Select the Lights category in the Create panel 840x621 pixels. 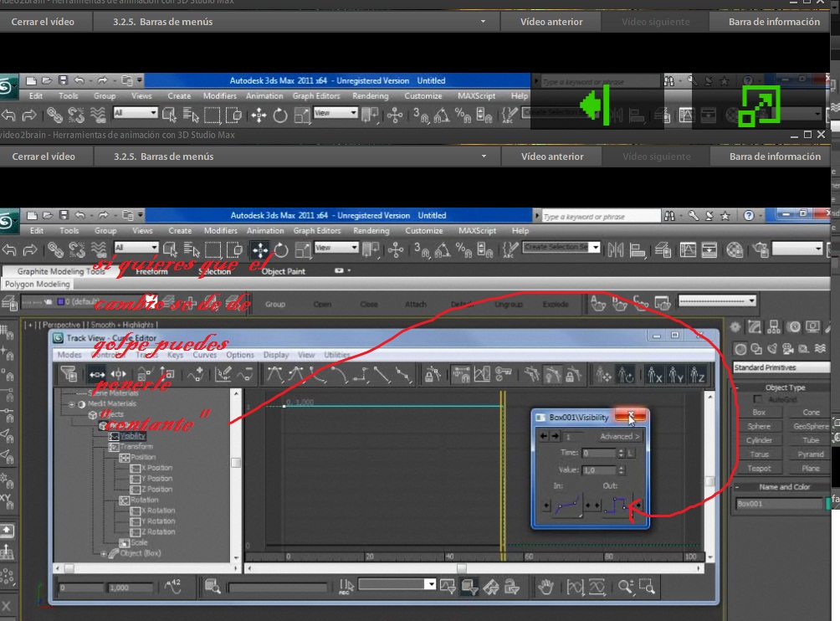tap(772, 349)
